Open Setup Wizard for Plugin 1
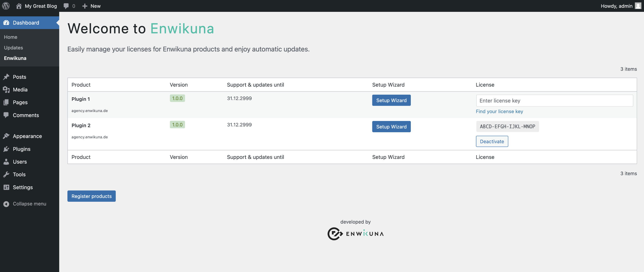The height and width of the screenshot is (272, 644). (391, 100)
